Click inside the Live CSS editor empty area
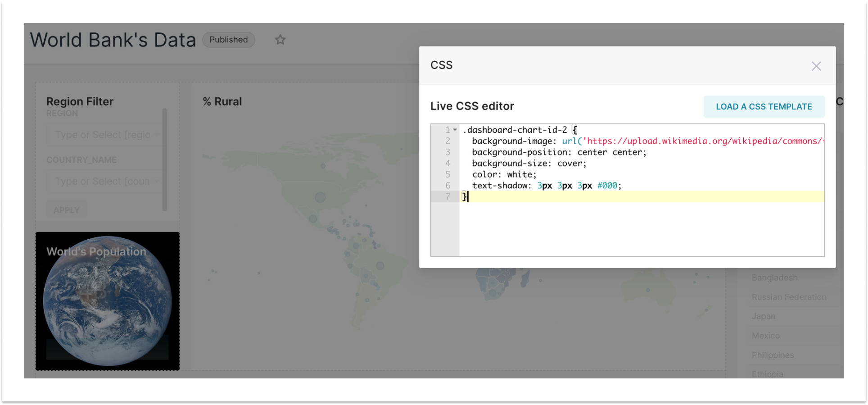Viewport: 868px width, 405px height. [x=642, y=229]
